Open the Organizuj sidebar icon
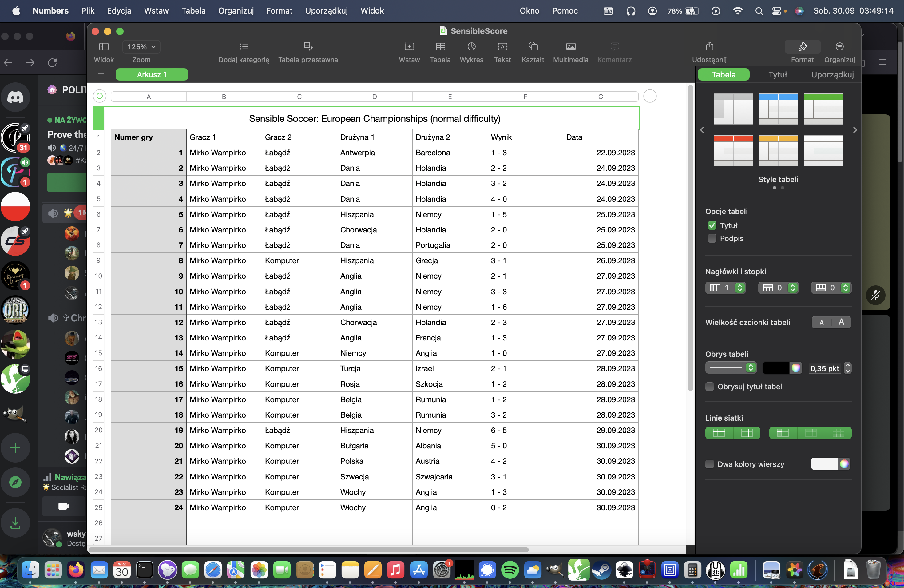The height and width of the screenshot is (588, 904). (x=839, y=47)
